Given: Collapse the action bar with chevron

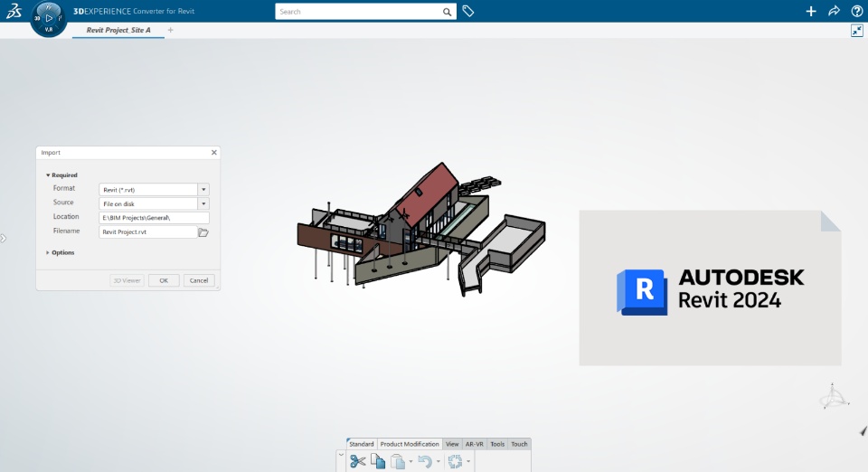Looking at the screenshot, I should click(341, 456).
